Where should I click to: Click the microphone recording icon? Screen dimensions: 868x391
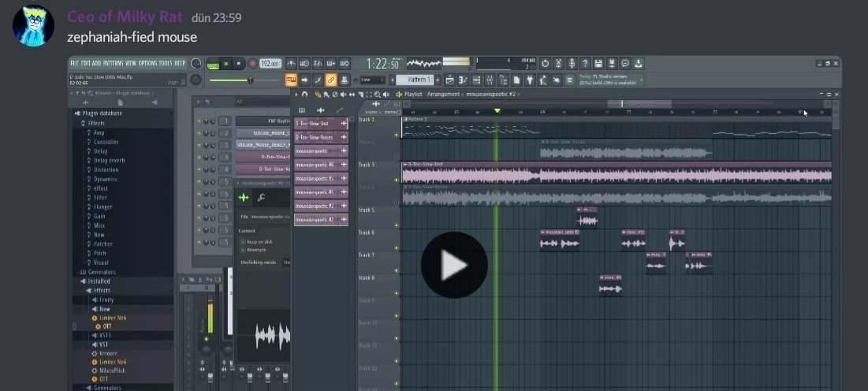coord(572,64)
